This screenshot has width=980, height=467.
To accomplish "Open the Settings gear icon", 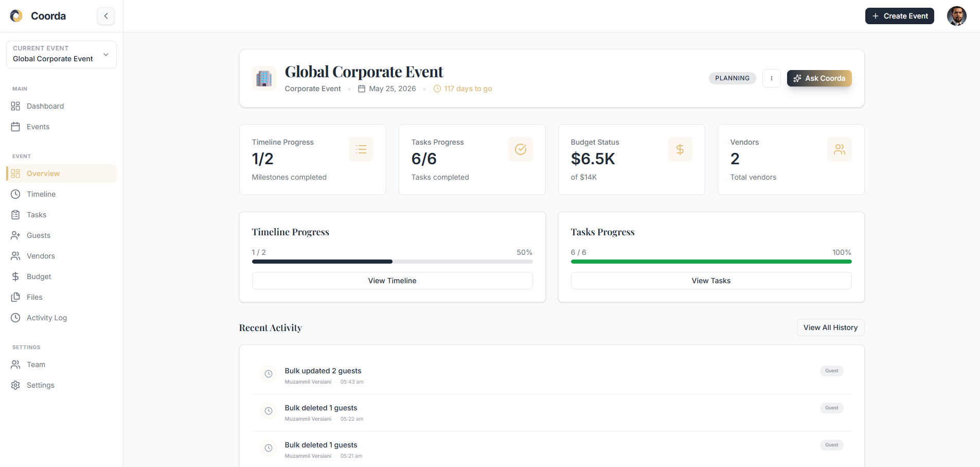I will 16,385.
